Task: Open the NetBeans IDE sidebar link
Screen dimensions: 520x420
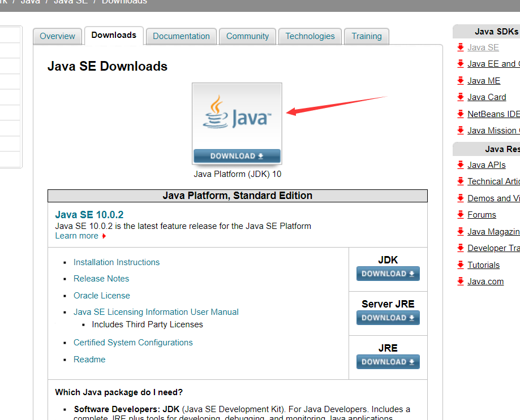Action: (x=493, y=114)
